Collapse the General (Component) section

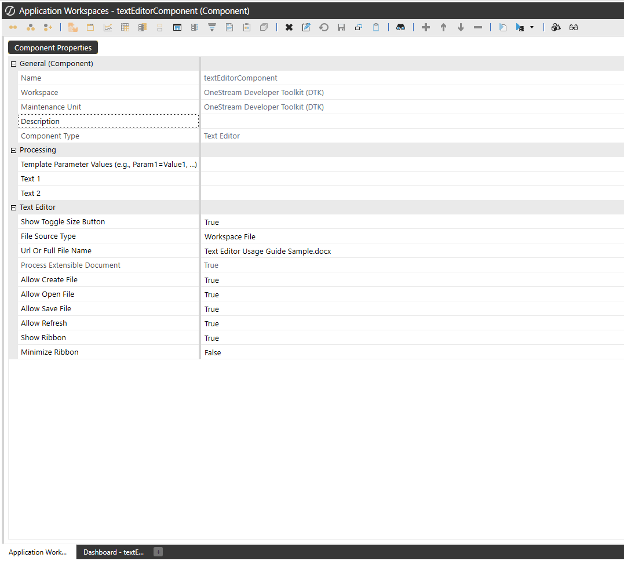[14, 64]
